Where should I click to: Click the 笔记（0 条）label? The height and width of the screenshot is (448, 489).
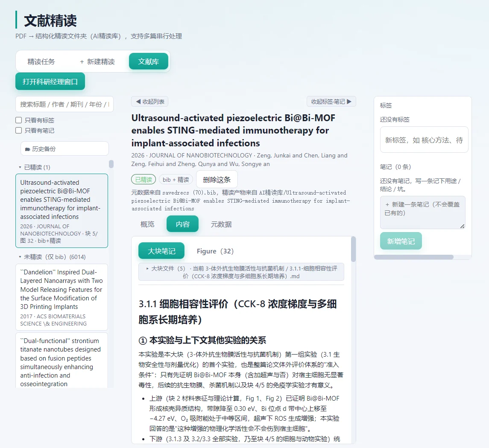395,167
